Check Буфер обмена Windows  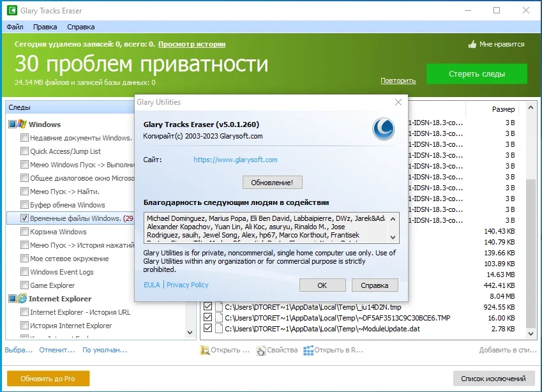tap(24, 205)
